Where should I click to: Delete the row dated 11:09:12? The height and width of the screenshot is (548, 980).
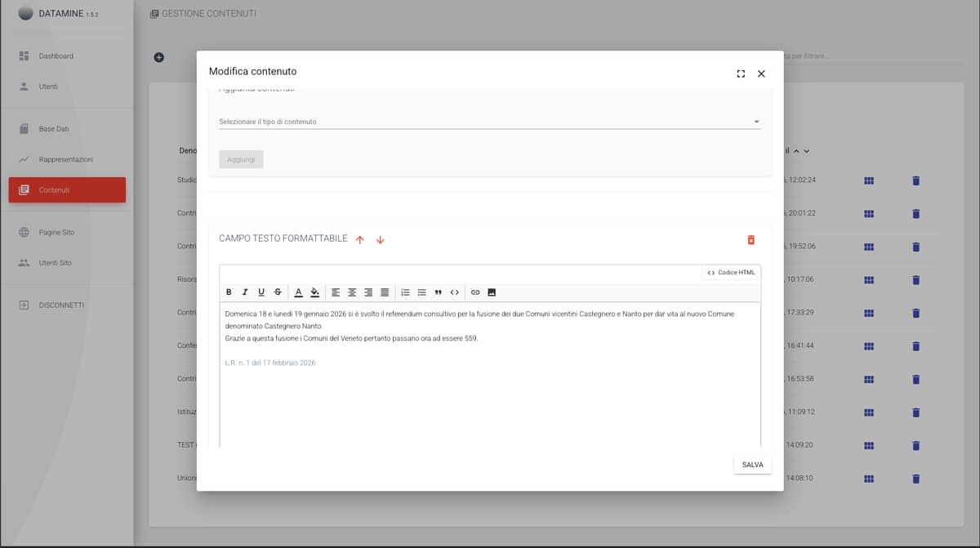tap(915, 412)
